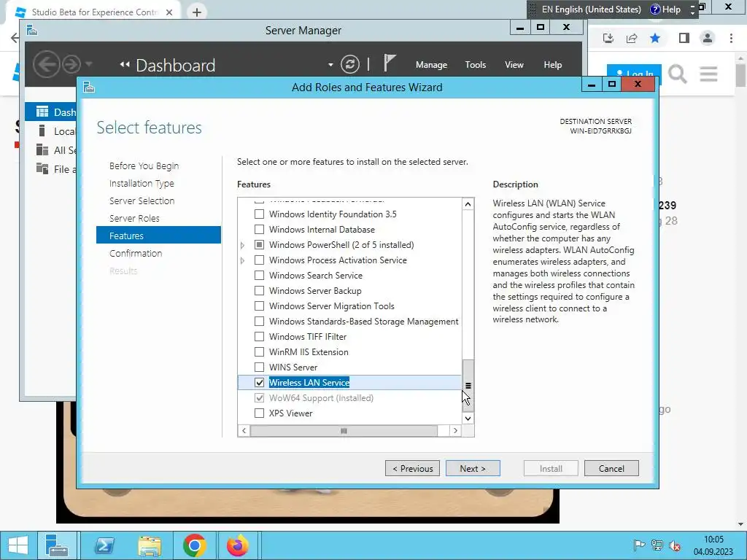Viewport: 747px width, 560px height.
Task: Click the features list horizontal scrollbar thumb
Action: 344,430
